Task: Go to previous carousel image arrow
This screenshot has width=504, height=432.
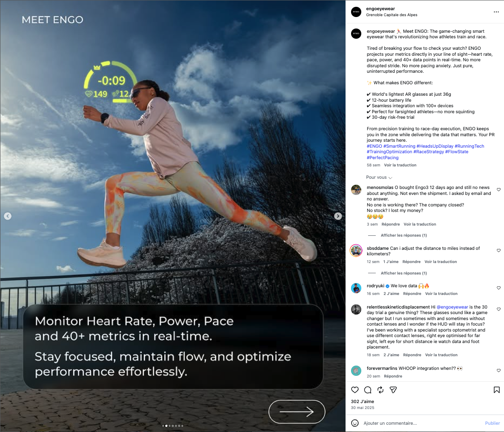Action: pyautogui.click(x=8, y=216)
